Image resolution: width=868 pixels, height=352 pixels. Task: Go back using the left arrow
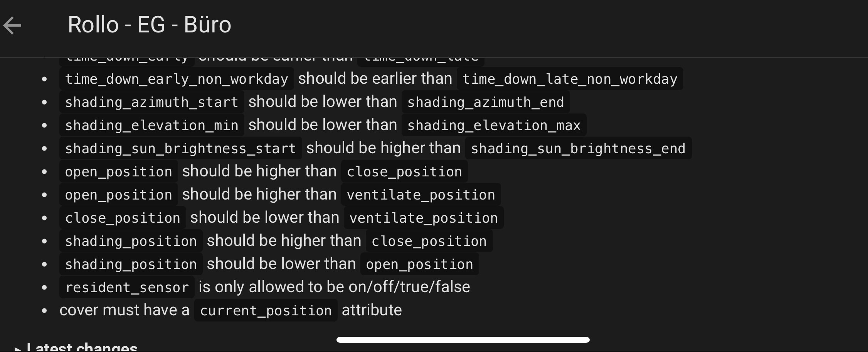coord(12,25)
